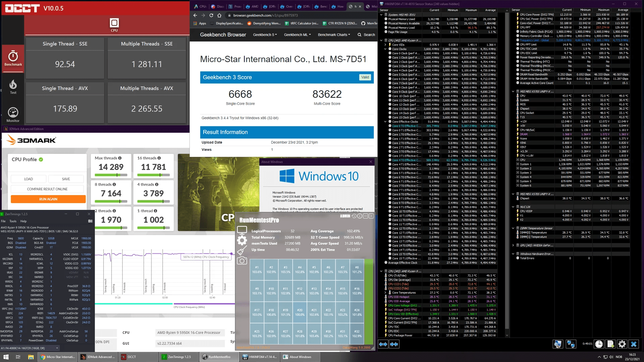Select RunMemtestPro thread cell #17
This screenshot has height=362, width=644.
[x=257, y=312]
